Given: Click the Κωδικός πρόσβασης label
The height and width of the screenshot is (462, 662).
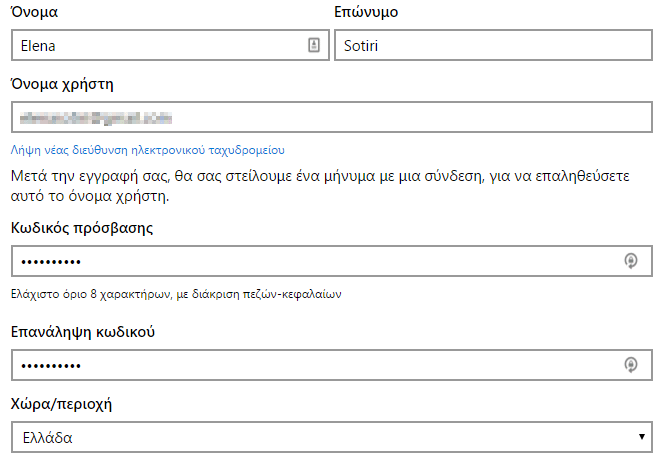Looking at the screenshot, I should click(82, 228).
